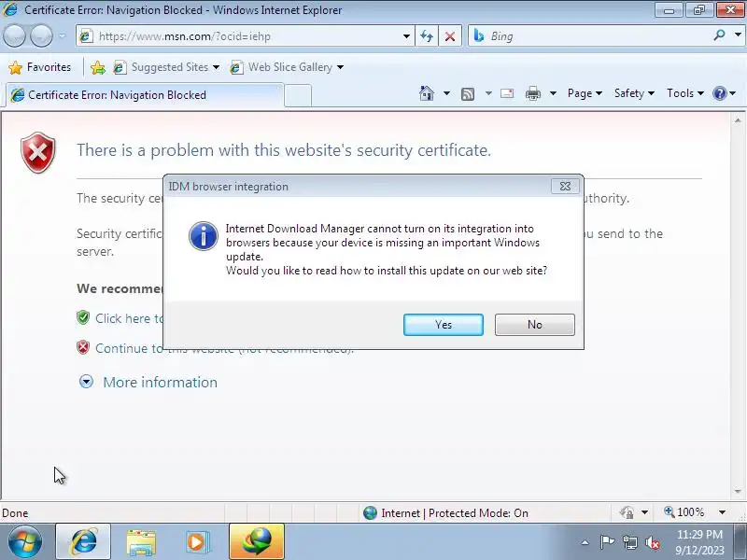Click the red shield certificate error icon
Viewport: 747px width, 560px height.
[x=38, y=152]
